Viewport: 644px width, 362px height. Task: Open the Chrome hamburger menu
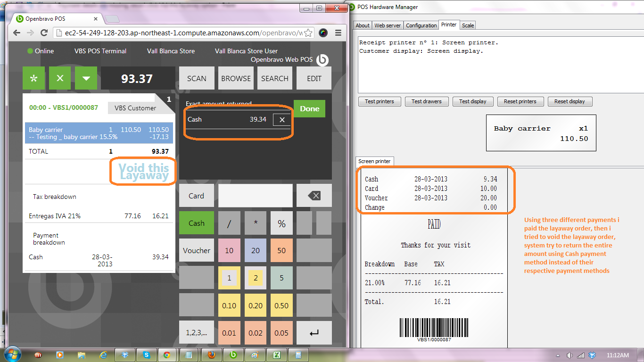[x=338, y=33]
